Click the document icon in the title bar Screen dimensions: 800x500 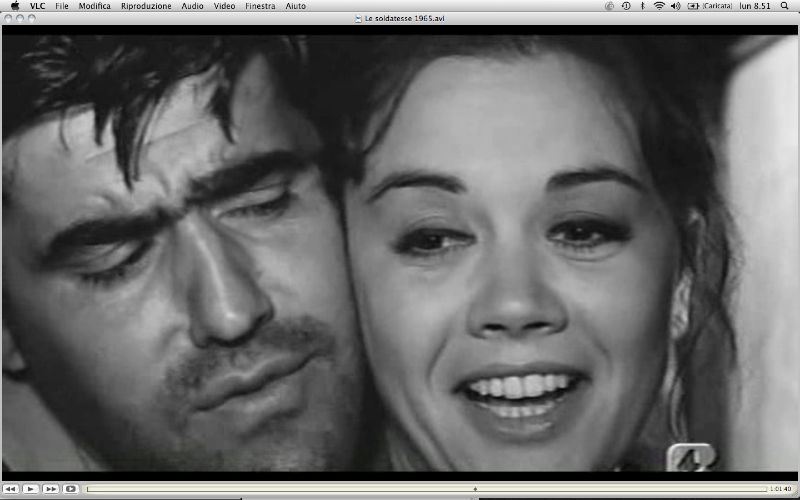coord(358,18)
